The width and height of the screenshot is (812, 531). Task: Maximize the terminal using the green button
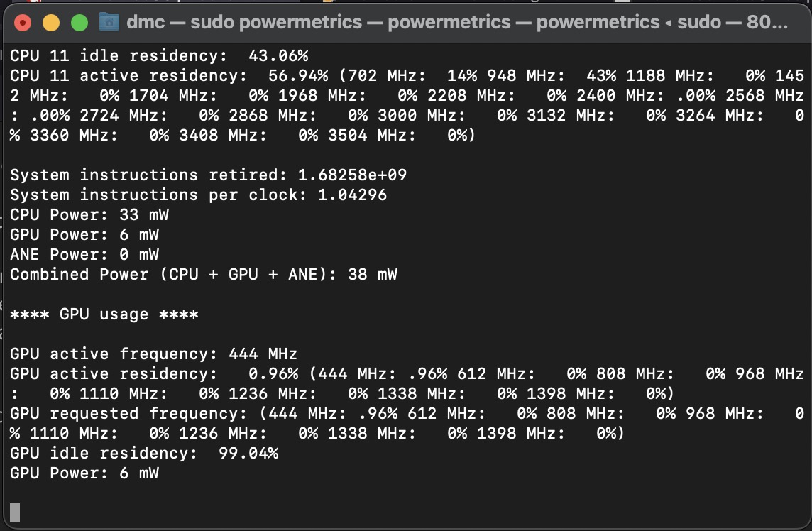79,23
